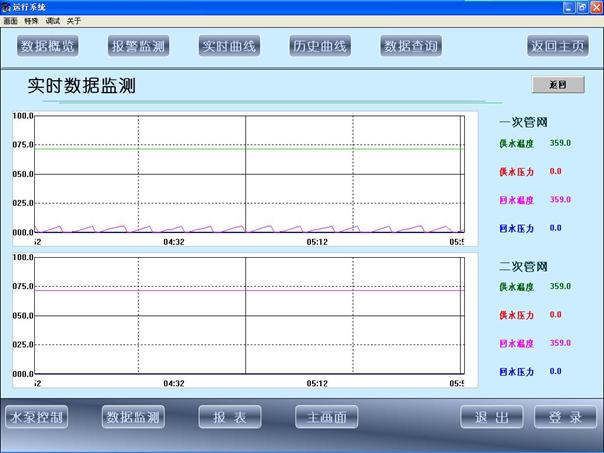Click the 一次管网 upper trend chart
The width and height of the screenshot is (604, 453).
pyautogui.click(x=248, y=174)
